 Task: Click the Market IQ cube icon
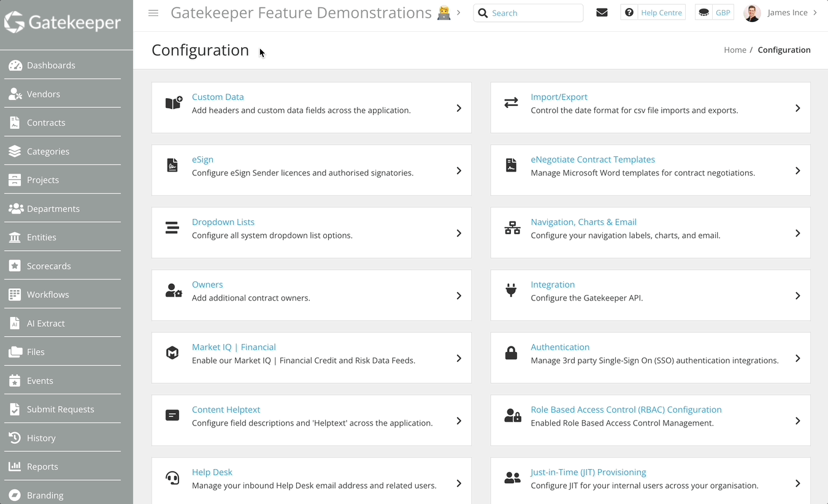(172, 353)
